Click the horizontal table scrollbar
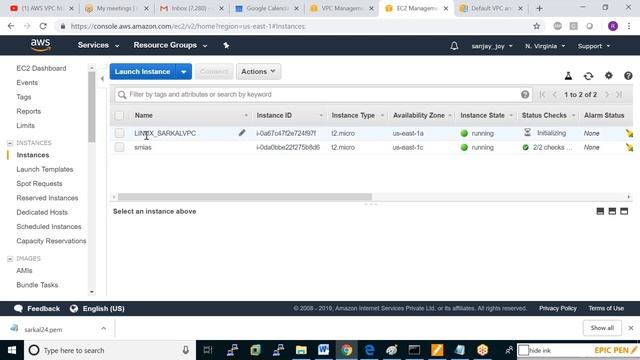 [x=244, y=197]
